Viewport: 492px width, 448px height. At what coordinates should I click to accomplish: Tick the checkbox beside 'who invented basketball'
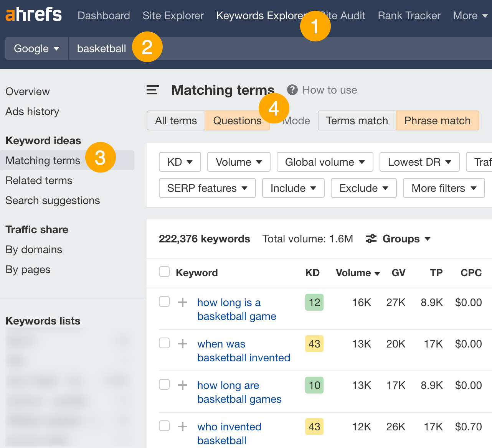164,426
